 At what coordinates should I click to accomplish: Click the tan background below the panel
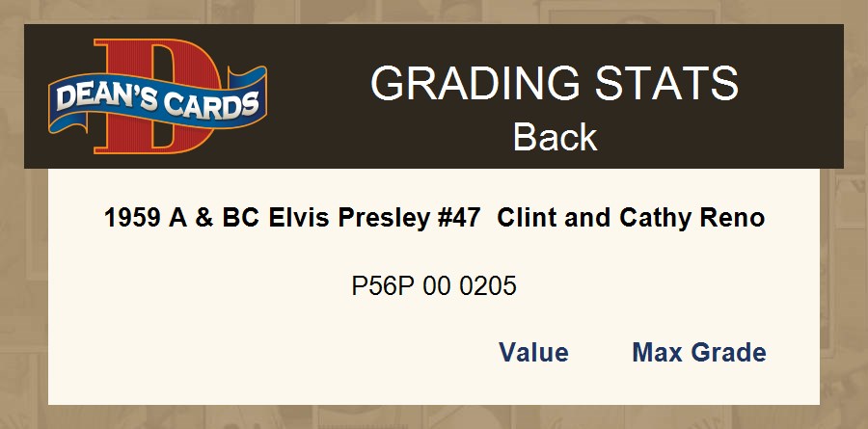pos(434,417)
